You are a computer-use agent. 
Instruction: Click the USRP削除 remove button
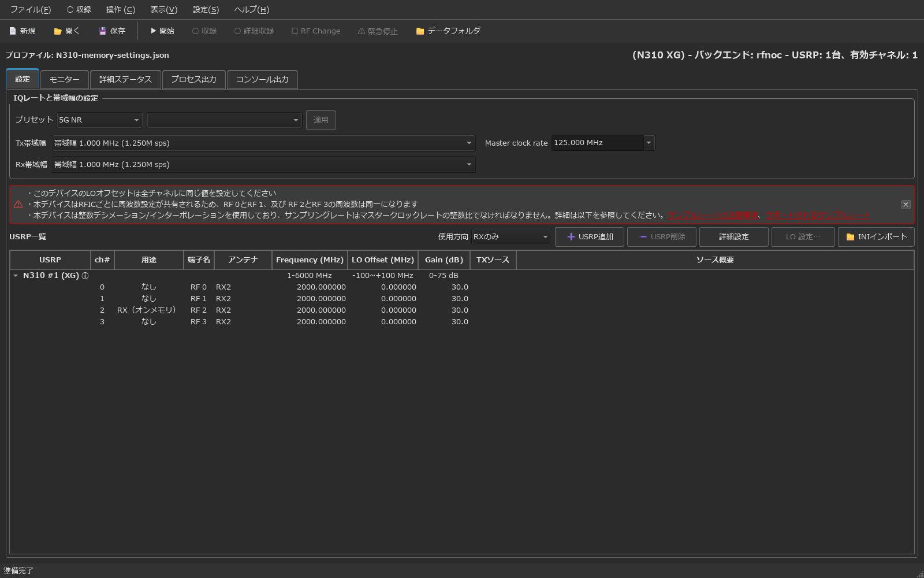point(662,237)
